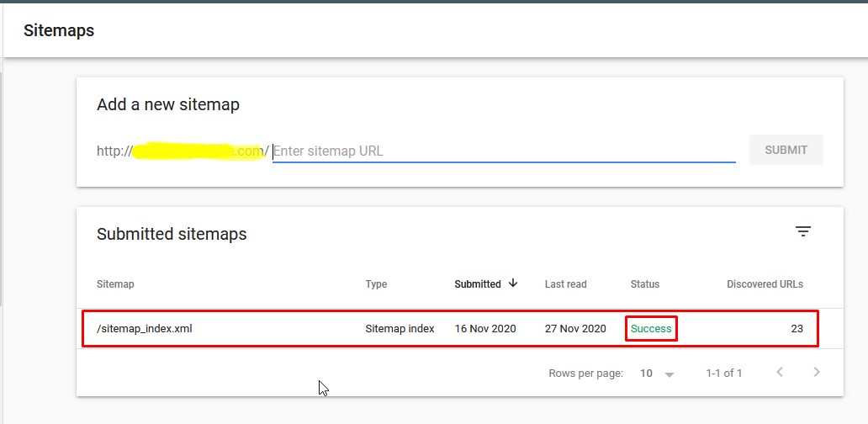Screen dimensions: 868x424
Task: Open the submitted sitemaps filter icon
Action: pos(803,232)
